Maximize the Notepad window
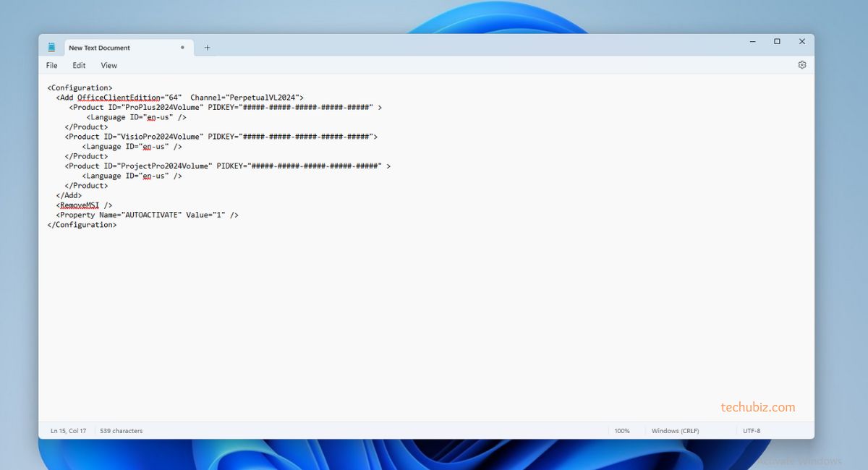The height and width of the screenshot is (470, 868). pyautogui.click(x=777, y=42)
